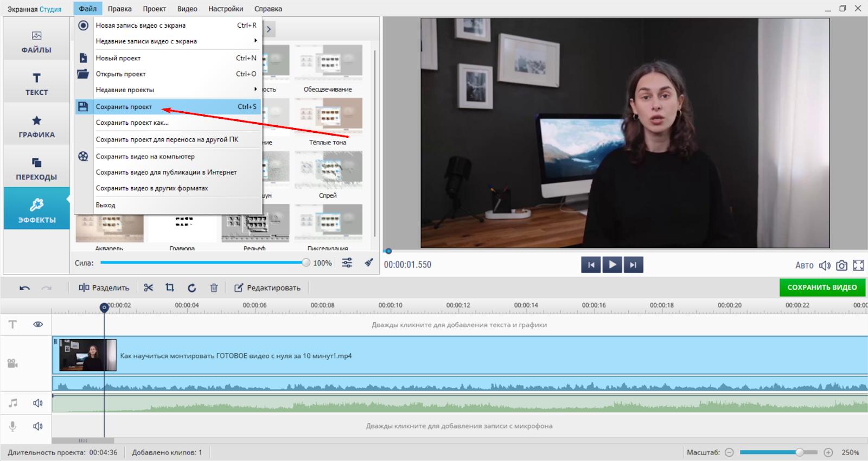The height and width of the screenshot is (461, 868).
Task: Open effect settings sliders icon
Action: tap(347, 263)
